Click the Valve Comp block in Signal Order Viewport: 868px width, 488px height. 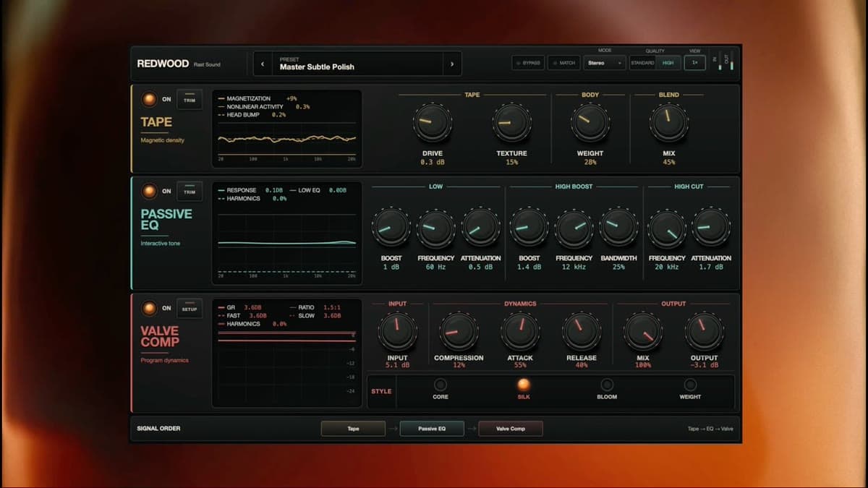click(511, 429)
